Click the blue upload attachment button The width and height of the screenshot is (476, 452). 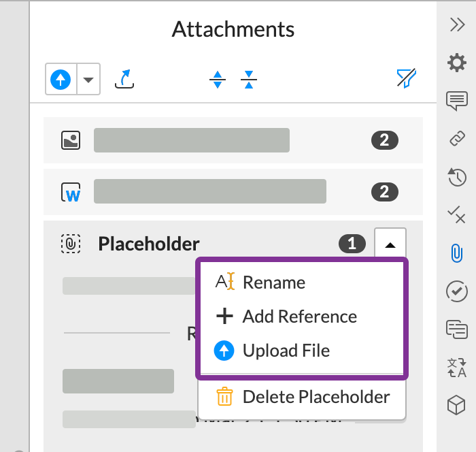(x=61, y=80)
